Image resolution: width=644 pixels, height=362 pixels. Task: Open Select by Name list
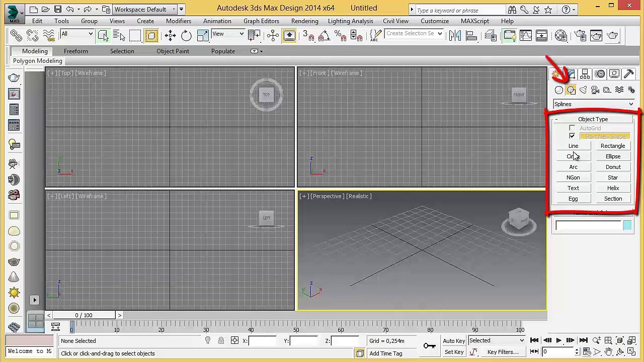pos(119,35)
